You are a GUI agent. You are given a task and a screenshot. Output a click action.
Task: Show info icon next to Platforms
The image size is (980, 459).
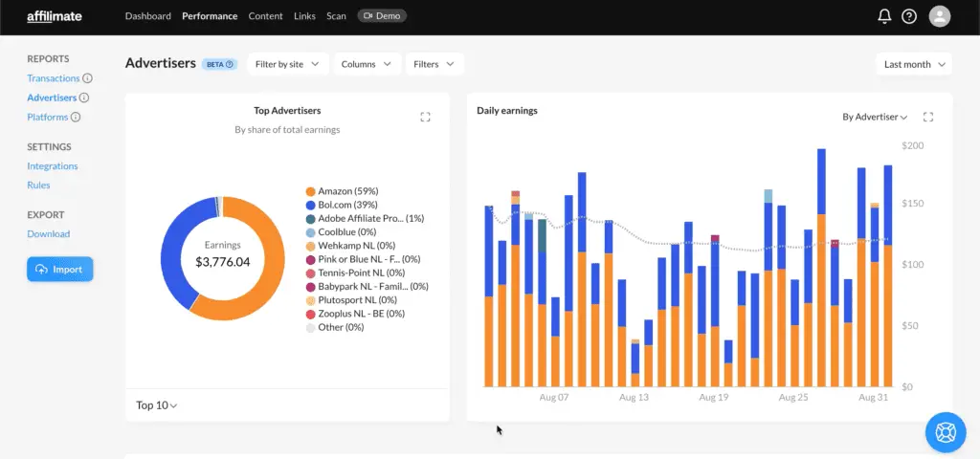click(x=76, y=118)
